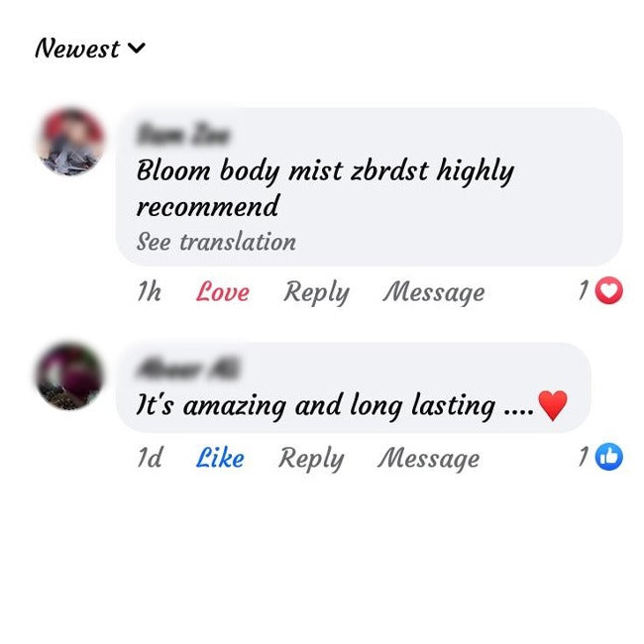Viewport: 644px width, 644px height.
Task: Click the blurred name above Bloom comment
Action: pyautogui.click(x=182, y=134)
